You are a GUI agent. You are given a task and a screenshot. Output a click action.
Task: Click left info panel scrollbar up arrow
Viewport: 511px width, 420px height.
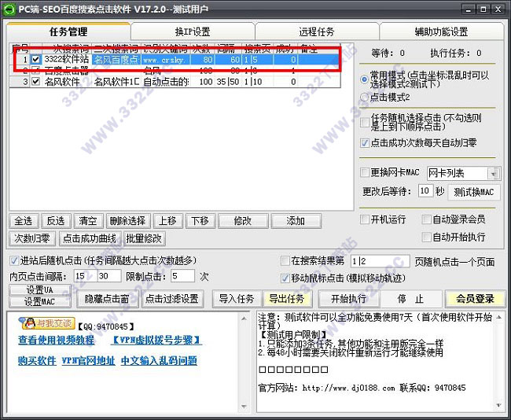[244, 318]
